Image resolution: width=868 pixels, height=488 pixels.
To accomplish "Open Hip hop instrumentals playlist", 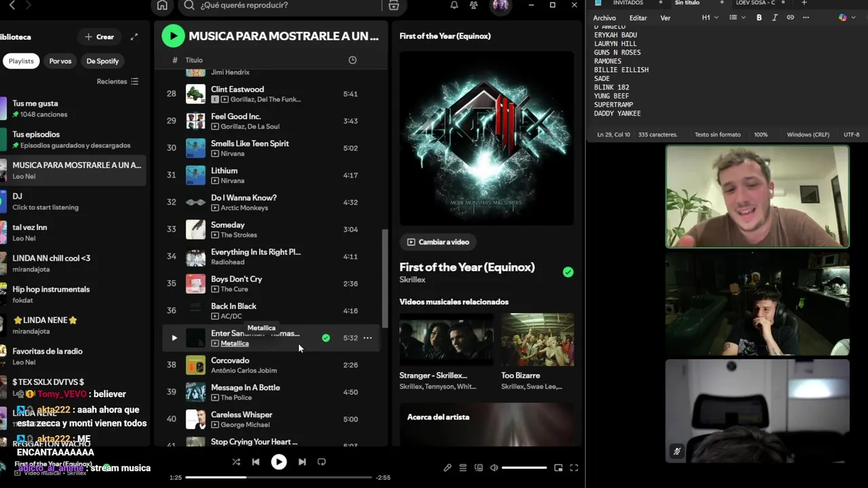I will pos(75,294).
